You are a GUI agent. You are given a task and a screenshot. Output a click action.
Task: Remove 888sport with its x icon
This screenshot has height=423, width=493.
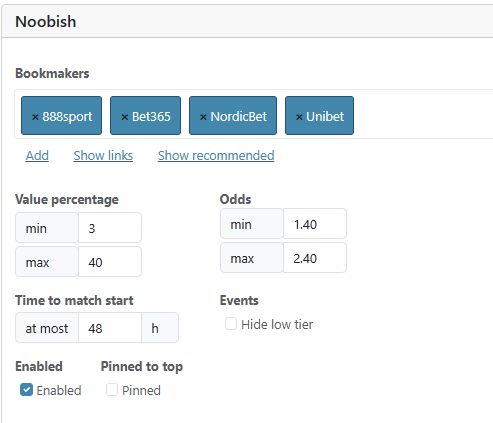[35, 117]
